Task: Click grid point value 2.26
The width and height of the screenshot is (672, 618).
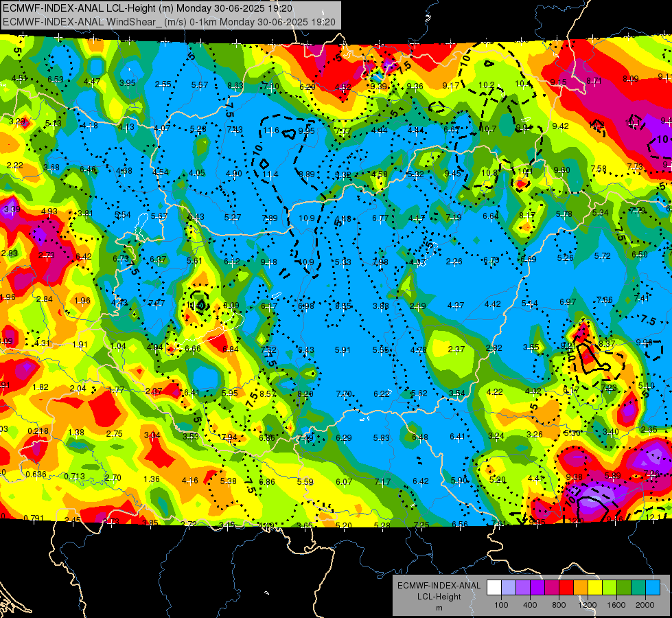Action: coord(454,261)
